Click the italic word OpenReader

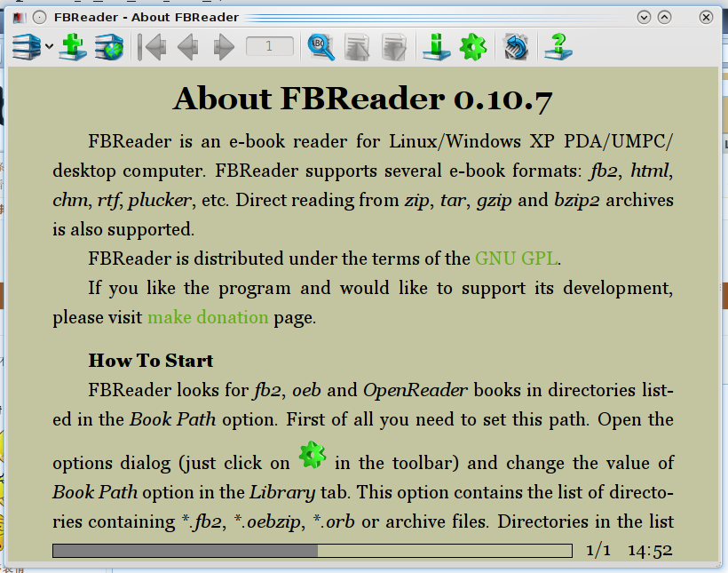pos(415,390)
